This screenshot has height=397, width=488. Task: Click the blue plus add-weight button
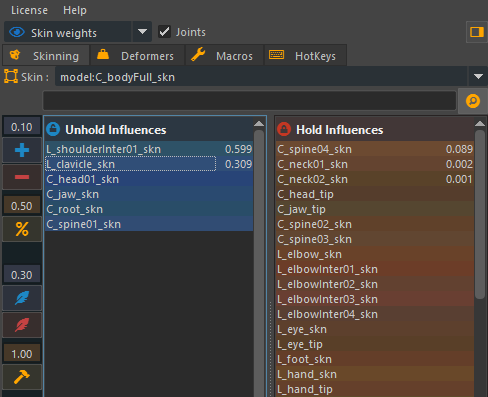pos(22,150)
